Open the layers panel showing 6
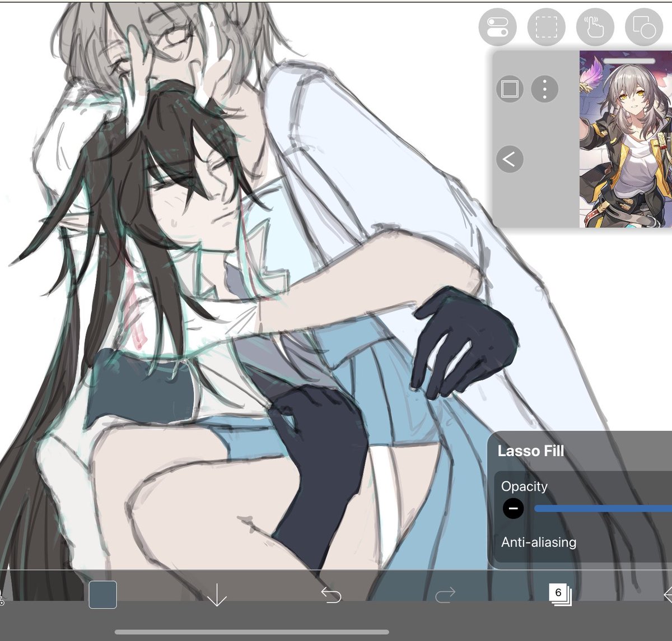The width and height of the screenshot is (672, 641). pyautogui.click(x=560, y=594)
